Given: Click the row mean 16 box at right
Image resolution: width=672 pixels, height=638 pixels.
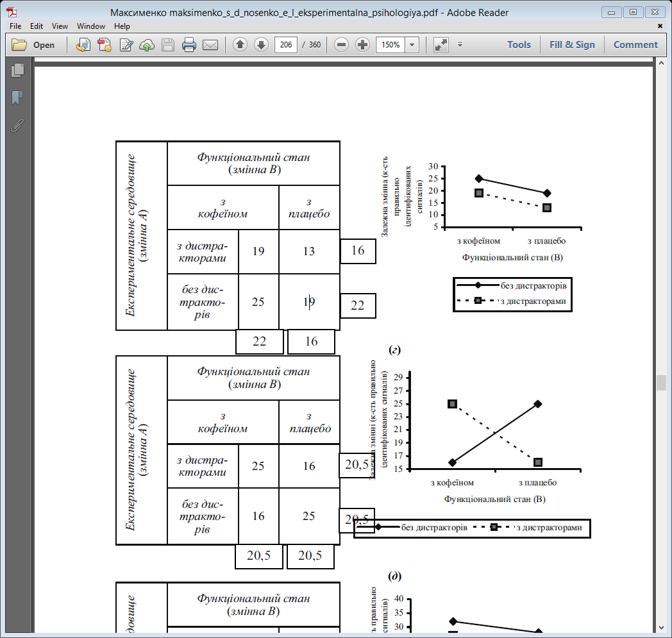Looking at the screenshot, I should 358,251.
